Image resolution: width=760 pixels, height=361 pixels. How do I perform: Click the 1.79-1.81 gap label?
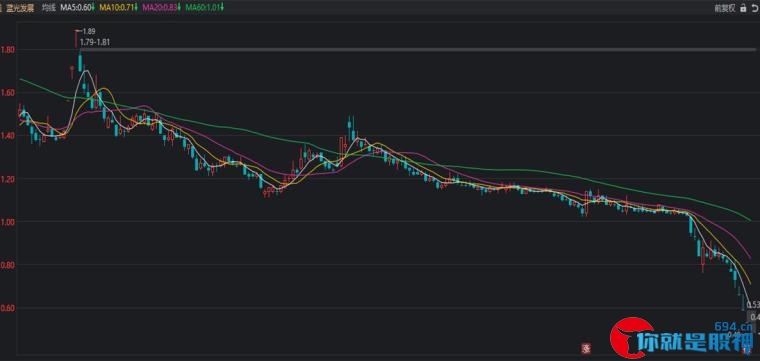coord(96,42)
